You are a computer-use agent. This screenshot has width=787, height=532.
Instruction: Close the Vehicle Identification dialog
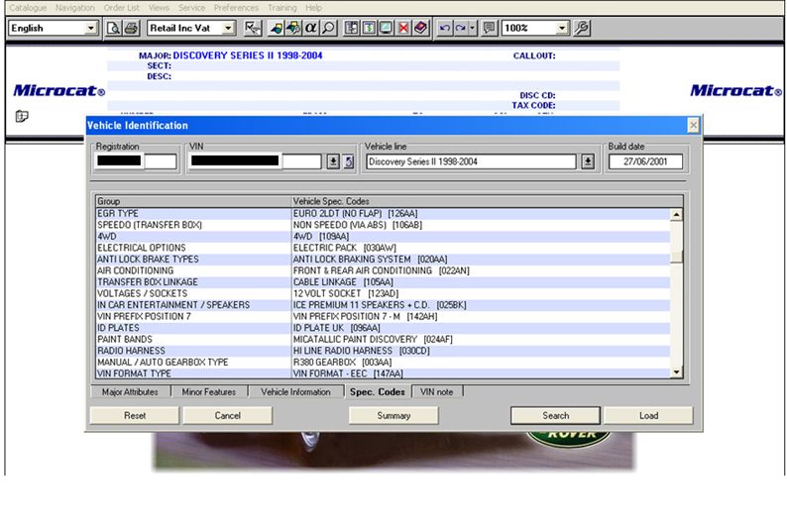pos(693,125)
